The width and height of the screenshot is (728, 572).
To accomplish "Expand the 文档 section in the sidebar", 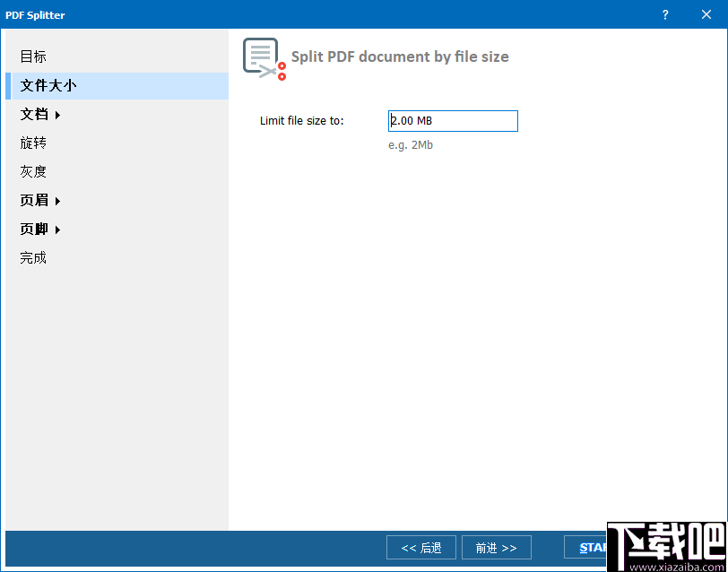I will coord(36,114).
